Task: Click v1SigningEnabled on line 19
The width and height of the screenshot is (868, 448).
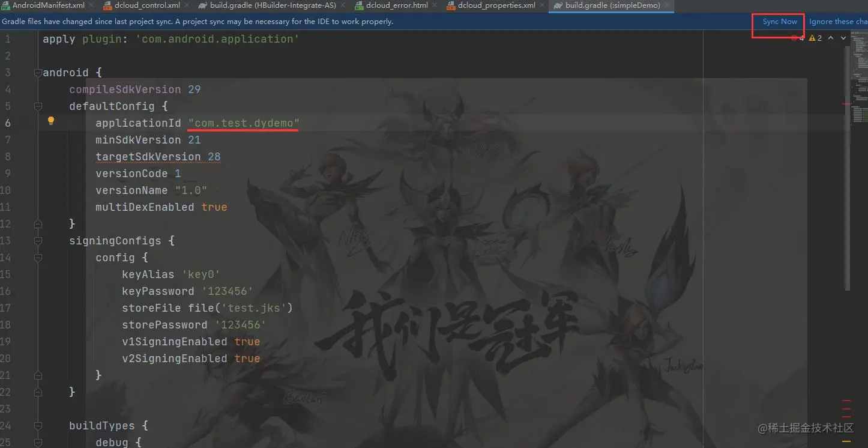Action: point(174,342)
